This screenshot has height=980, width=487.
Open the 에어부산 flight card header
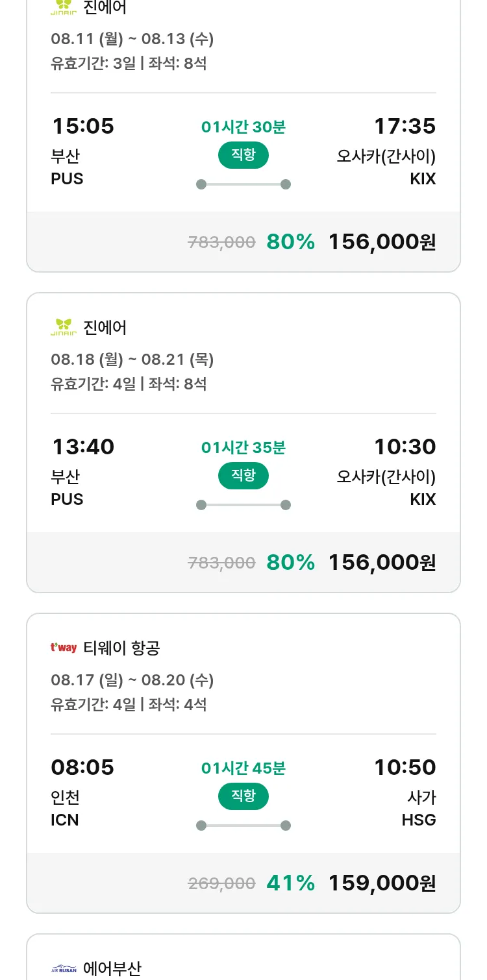[x=112, y=969]
